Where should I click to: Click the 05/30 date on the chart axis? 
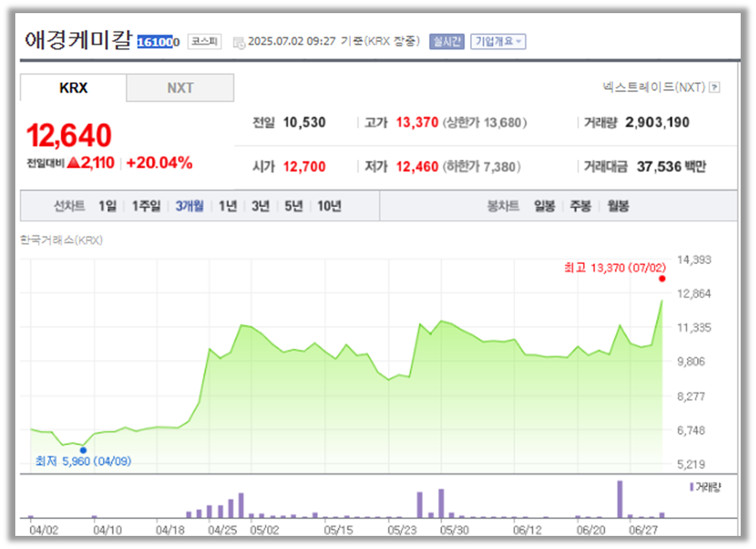tap(454, 530)
